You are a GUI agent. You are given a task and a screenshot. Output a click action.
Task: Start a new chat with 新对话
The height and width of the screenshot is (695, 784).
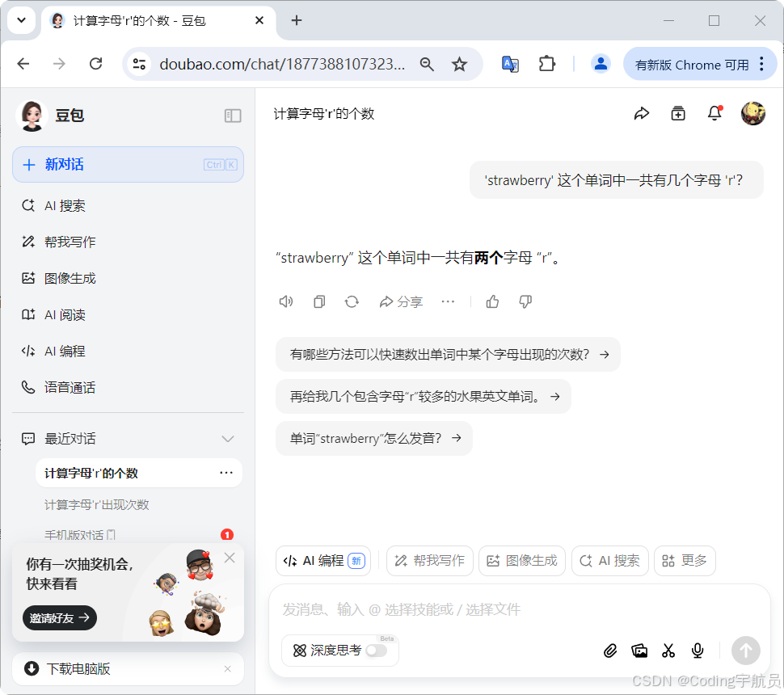(x=128, y=165)
